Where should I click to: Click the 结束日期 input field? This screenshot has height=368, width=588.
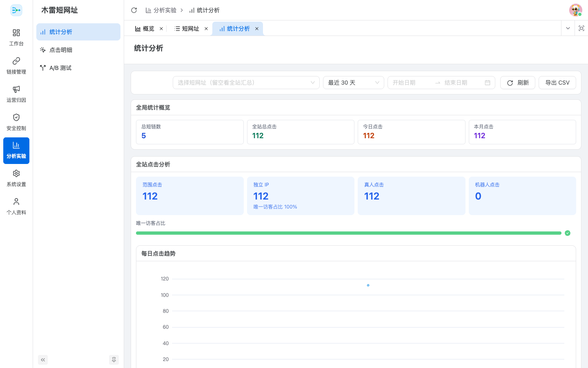coord(462,83)
